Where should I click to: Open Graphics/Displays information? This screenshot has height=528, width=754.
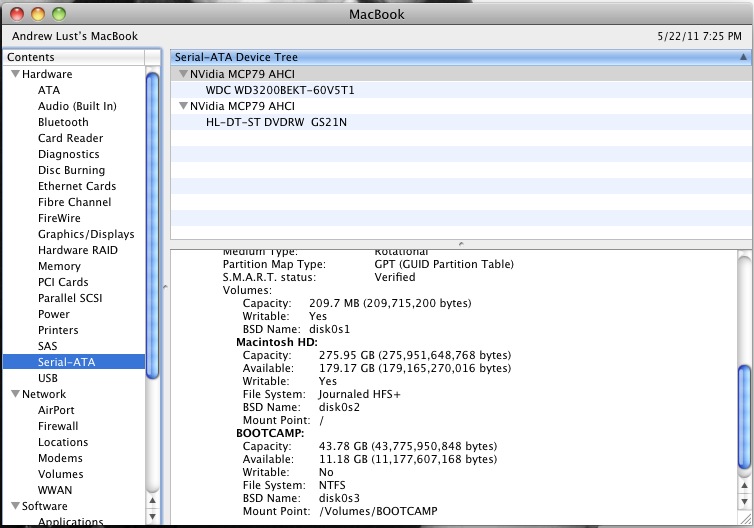[85, 234]
